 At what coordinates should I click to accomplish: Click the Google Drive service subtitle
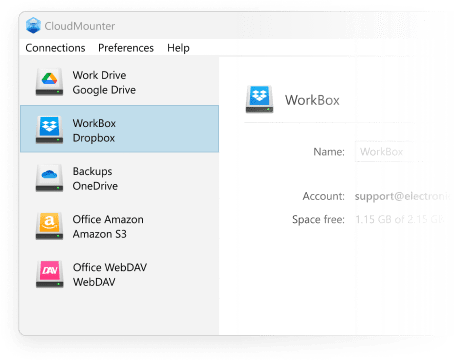(x=104, y=90)
